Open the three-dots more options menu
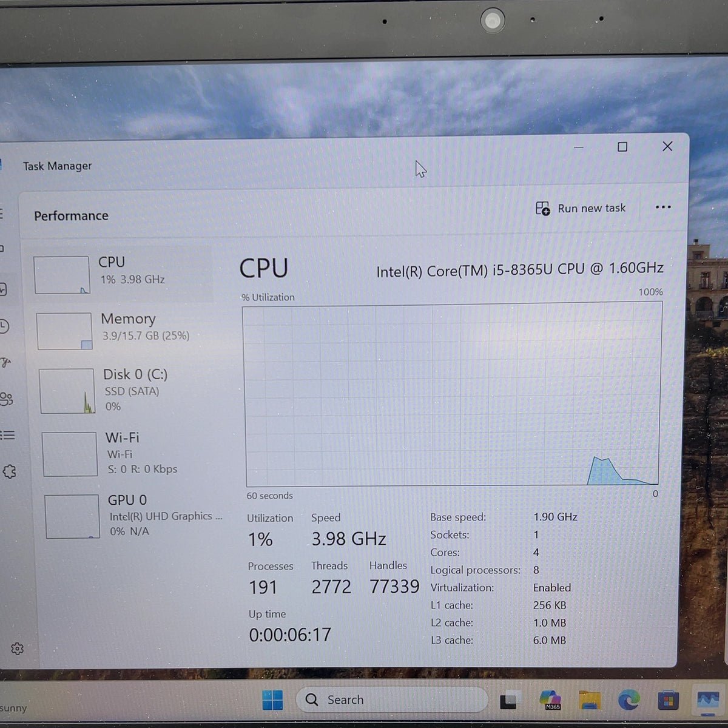Image resolution: width=728 pixels, height=728 pixels. pos(663,207)
